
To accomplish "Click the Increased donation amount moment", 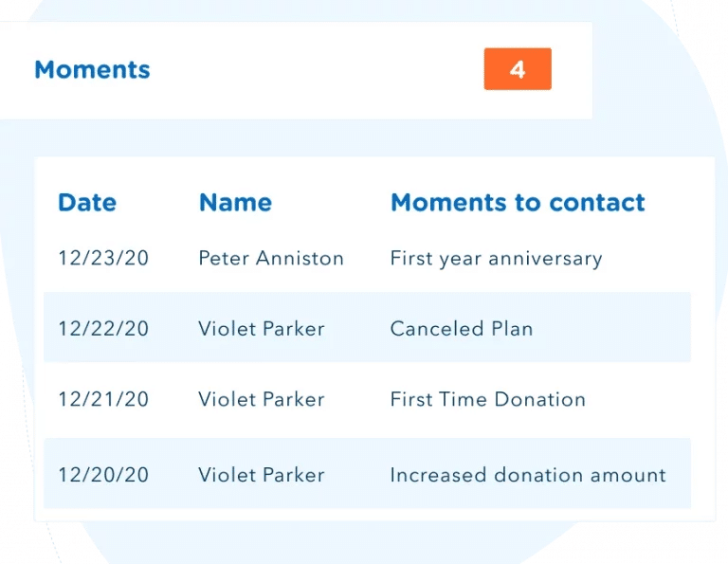I will pyautogui.click(x=528, y=475).
